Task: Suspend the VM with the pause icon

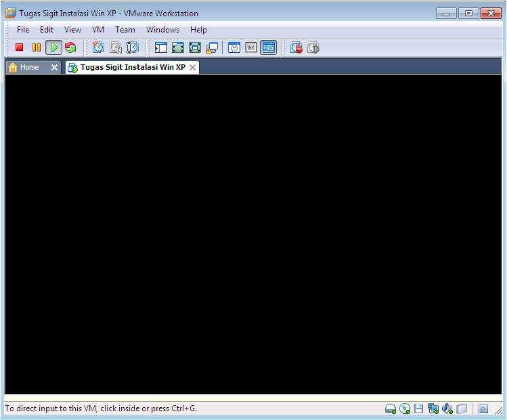Action: tap(37, 47)
